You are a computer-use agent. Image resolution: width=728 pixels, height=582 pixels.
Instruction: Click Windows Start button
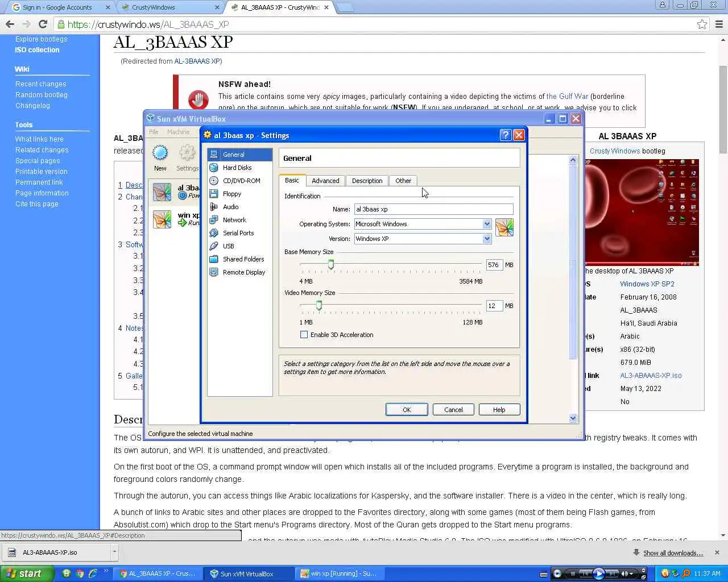point(27,573)
